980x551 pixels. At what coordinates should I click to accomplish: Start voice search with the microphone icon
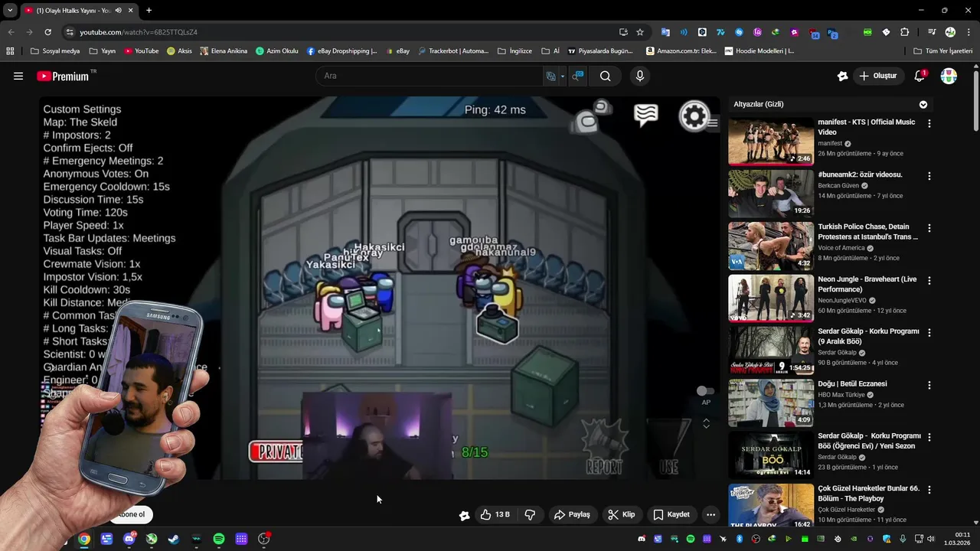(640, 76)
